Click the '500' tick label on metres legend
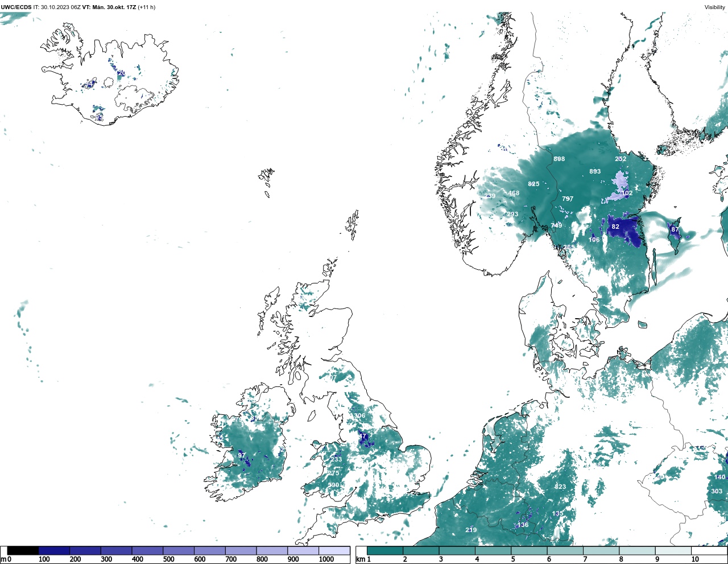728x564 pixels. [169, 559]
